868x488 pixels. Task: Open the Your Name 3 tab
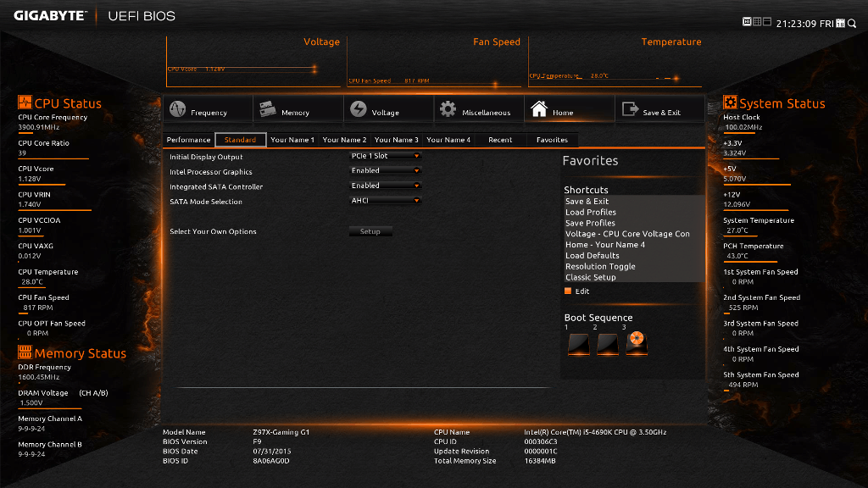(x=397, y=140)
